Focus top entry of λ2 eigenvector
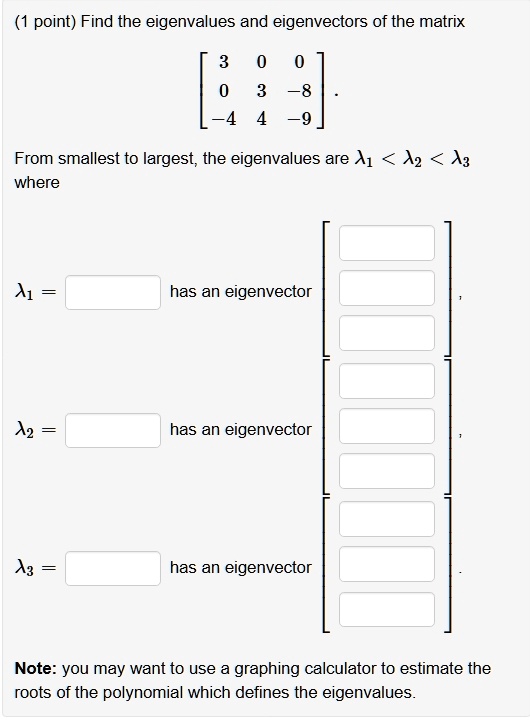The width and height of the screenshot is (530, 721). pos(387,381)
